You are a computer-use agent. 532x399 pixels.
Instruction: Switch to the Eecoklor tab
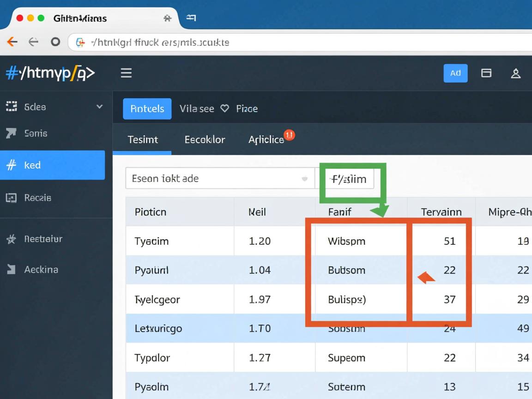coord(205,139)
